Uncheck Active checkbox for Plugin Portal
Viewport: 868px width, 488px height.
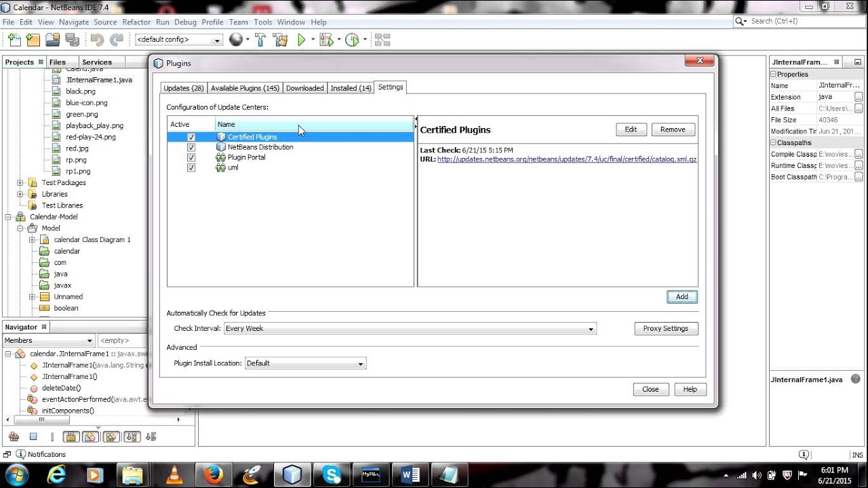191,157
